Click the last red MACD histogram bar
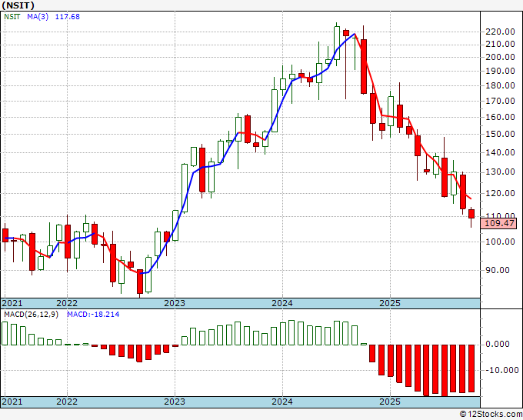Image resolution: width=523 pixels, height=420 pixels. (x=471, y=368)
